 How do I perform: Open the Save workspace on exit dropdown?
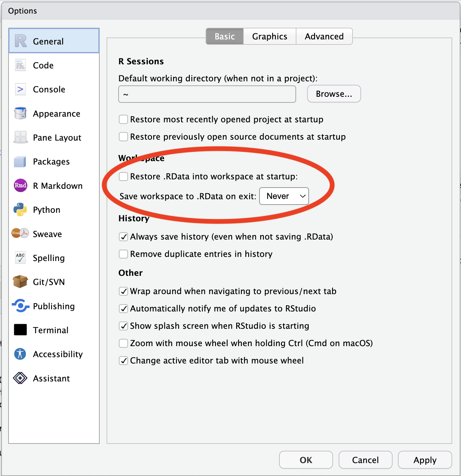pyautogui.click(x=284, y=196)
